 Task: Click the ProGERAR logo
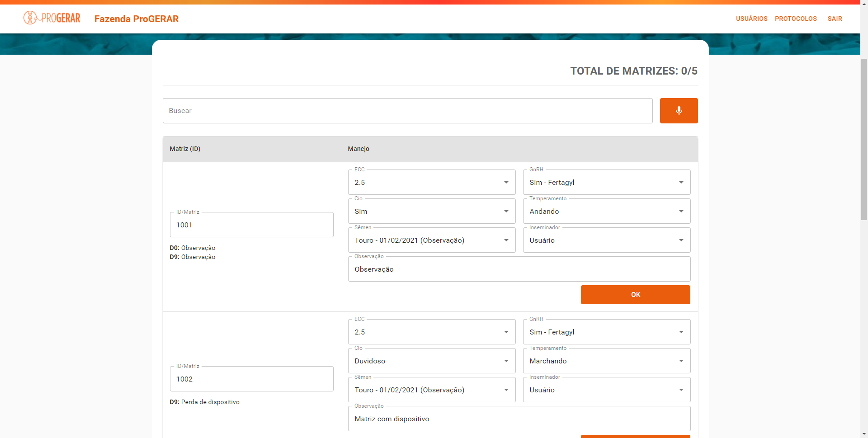(52, 18)
